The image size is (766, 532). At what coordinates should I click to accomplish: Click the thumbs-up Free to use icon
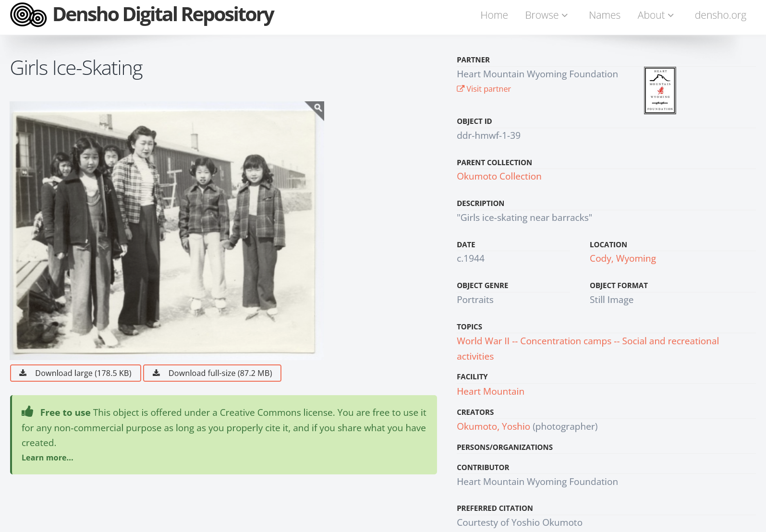coord(27,412)
